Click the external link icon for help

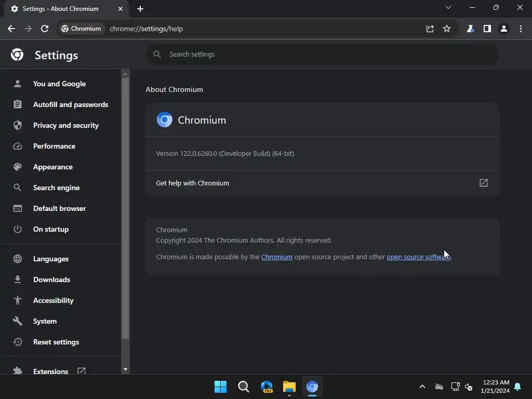(484, 183)
